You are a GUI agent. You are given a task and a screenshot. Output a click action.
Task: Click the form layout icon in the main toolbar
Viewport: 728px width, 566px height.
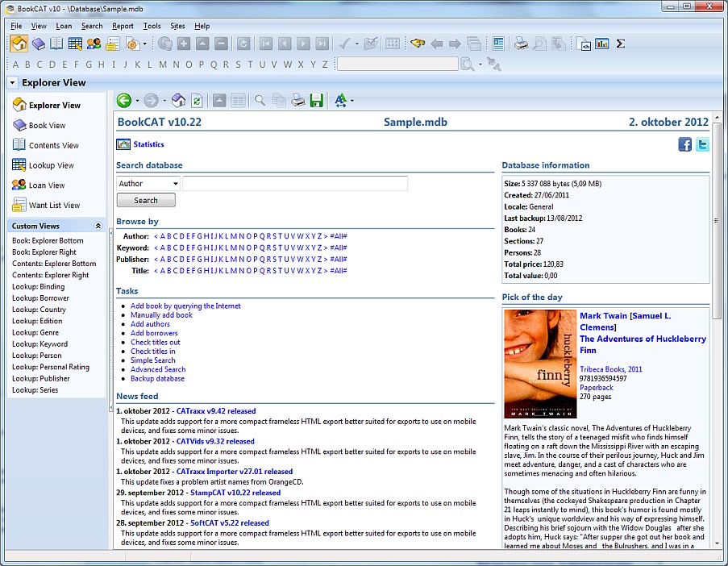pos(499,44)
